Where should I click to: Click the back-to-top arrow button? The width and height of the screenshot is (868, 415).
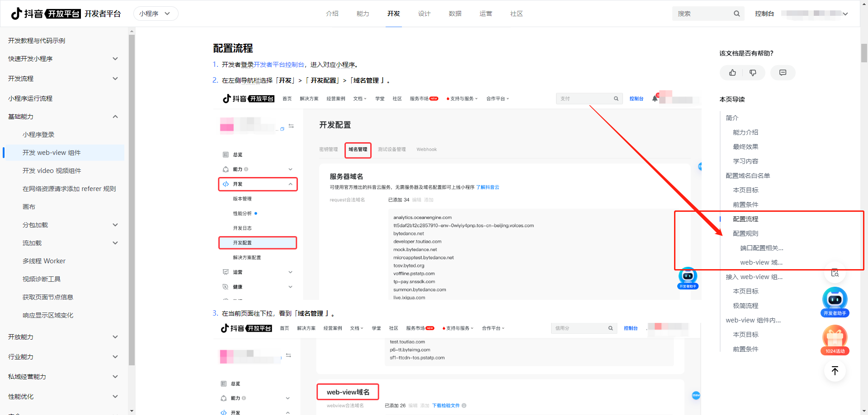(835, 371)
